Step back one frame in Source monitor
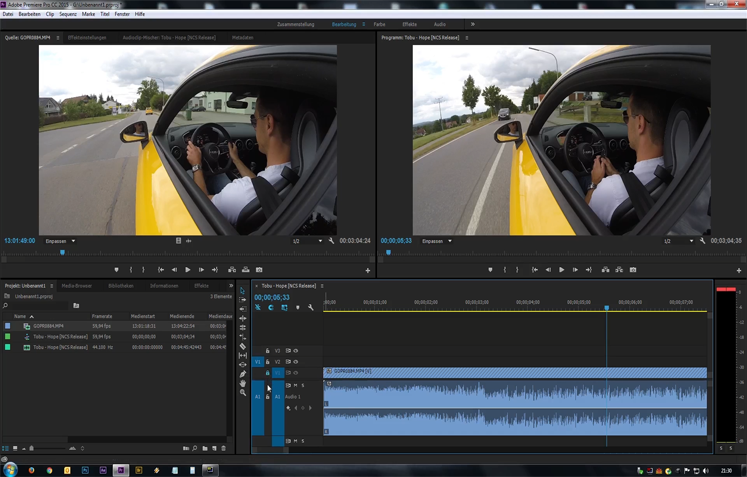 (174, 270)
